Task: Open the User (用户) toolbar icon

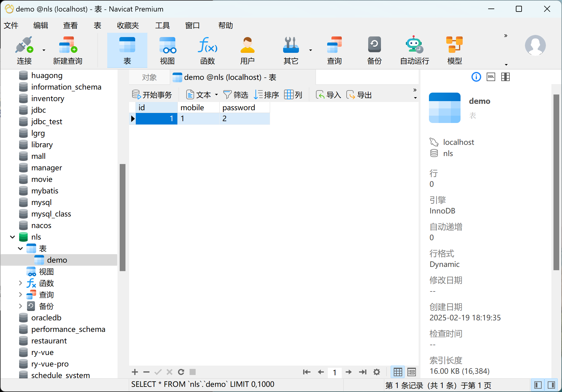Action: tap(247, 51)
